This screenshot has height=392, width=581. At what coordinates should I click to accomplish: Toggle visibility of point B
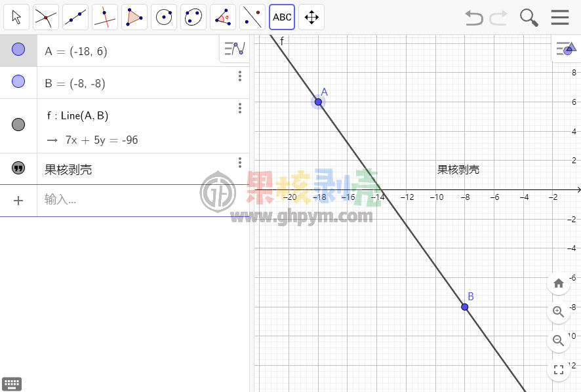pyautogui.click(x=18, y=81)
